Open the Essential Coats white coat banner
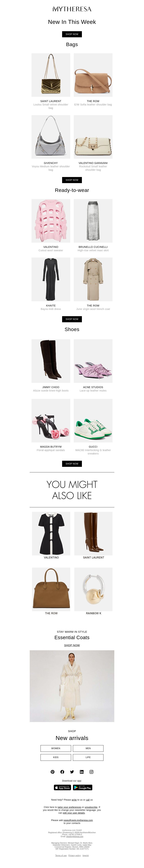Screen dimensions: 144x868 pyautogui.click(x=72, y=686)
